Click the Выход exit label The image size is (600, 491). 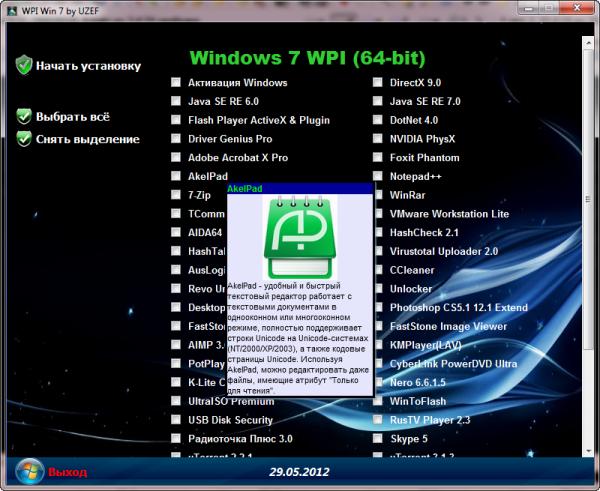68,471
